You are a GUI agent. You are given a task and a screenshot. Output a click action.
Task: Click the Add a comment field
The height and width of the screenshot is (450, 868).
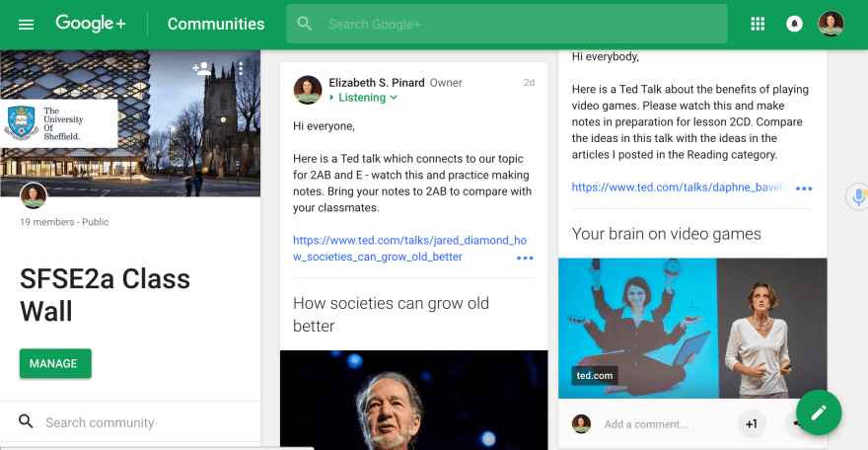point(661,424)
